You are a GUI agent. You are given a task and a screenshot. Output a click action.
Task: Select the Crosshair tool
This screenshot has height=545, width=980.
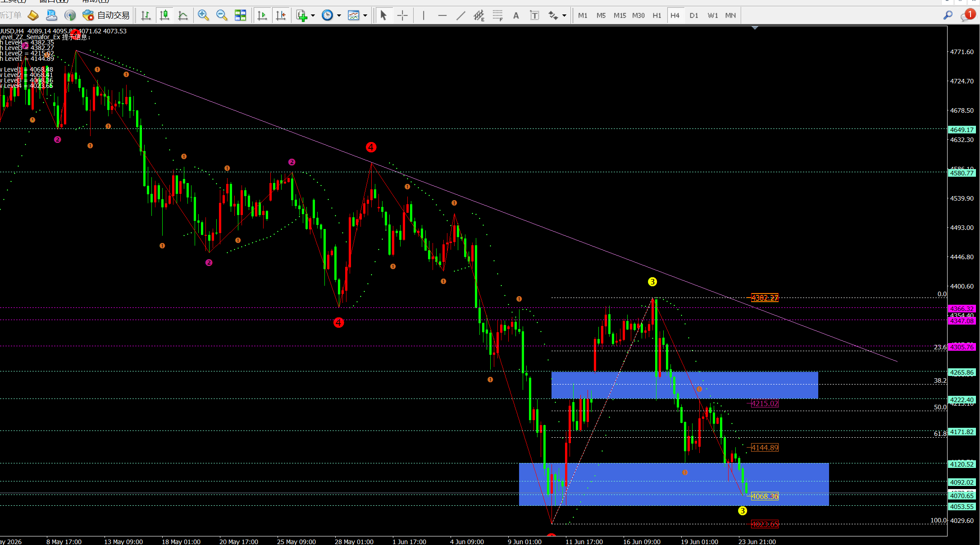402,15
